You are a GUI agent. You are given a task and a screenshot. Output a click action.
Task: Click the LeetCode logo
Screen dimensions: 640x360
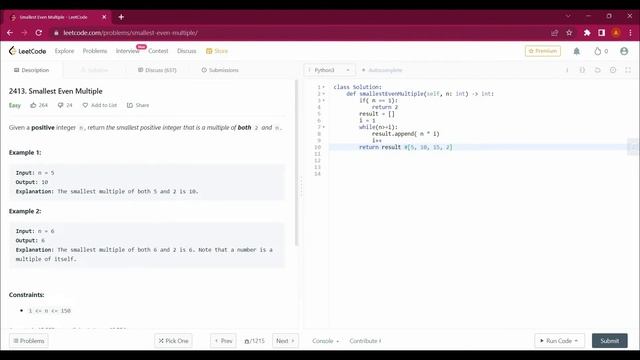coord(27,51)
